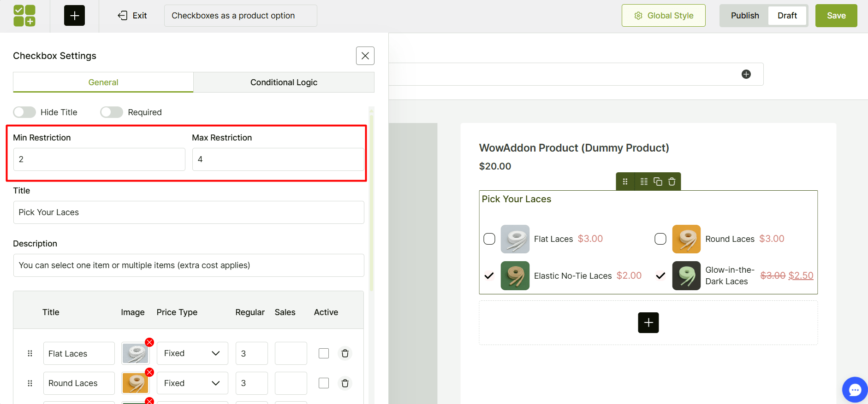The height and width of the screenshot is (404, 868).
Task: Duplicate the block via copy icon
Action: tap(658, 182)
